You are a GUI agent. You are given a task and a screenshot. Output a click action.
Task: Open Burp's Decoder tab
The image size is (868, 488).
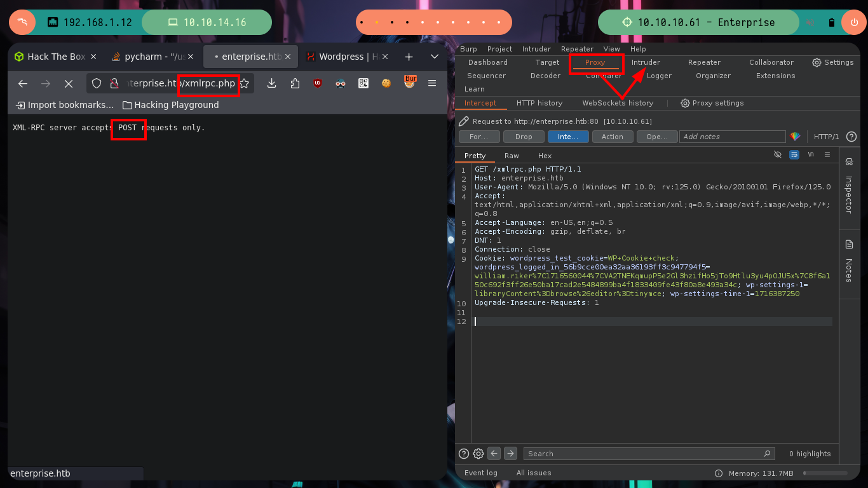(x=545, y=76)
